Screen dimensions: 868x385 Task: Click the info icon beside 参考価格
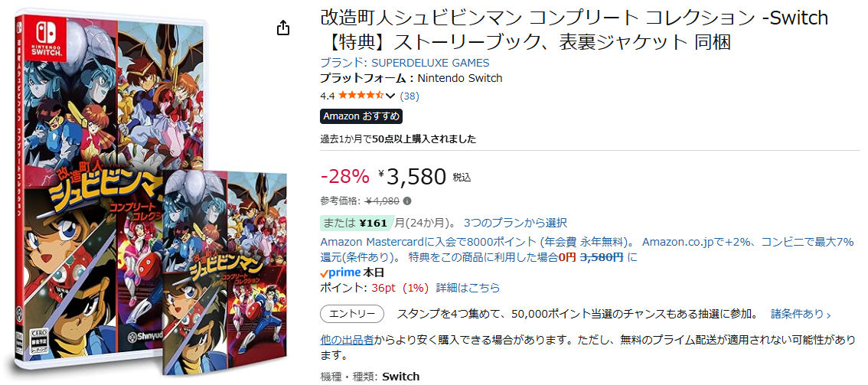(x=407, y=201)
